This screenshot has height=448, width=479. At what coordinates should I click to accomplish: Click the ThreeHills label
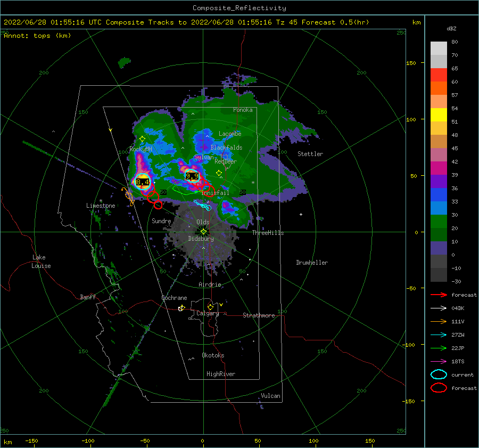tap(268, 233)
